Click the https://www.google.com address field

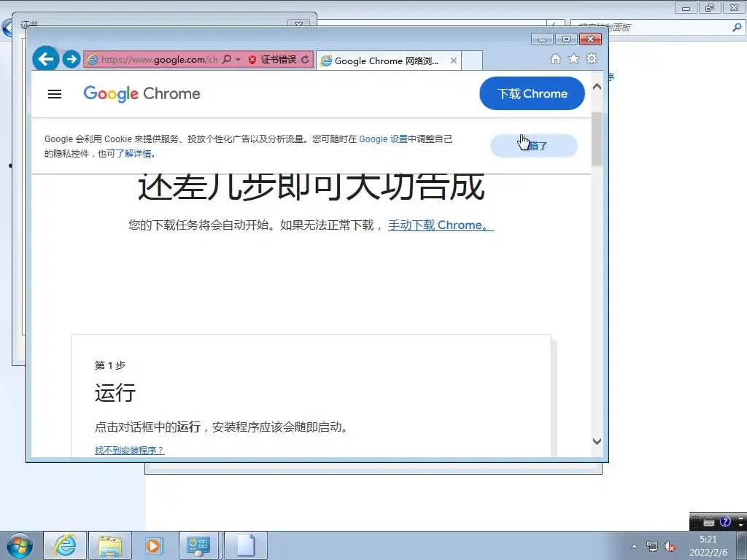coord(160,60)
